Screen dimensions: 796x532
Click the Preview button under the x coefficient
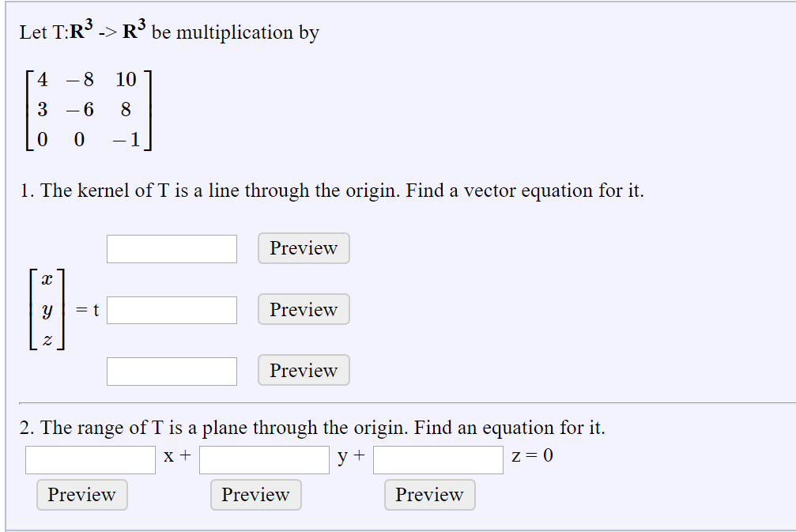click(x=81, y=495)
